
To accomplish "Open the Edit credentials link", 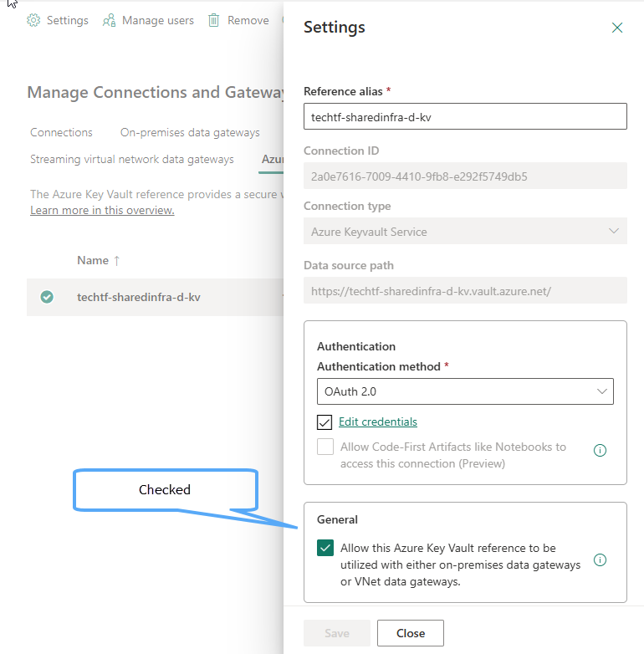I will 378,422.
